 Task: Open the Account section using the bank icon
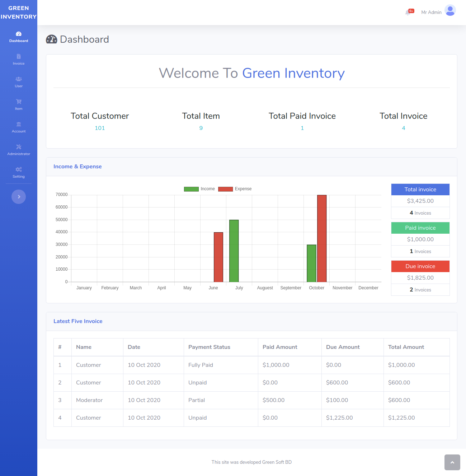[19, 124]
